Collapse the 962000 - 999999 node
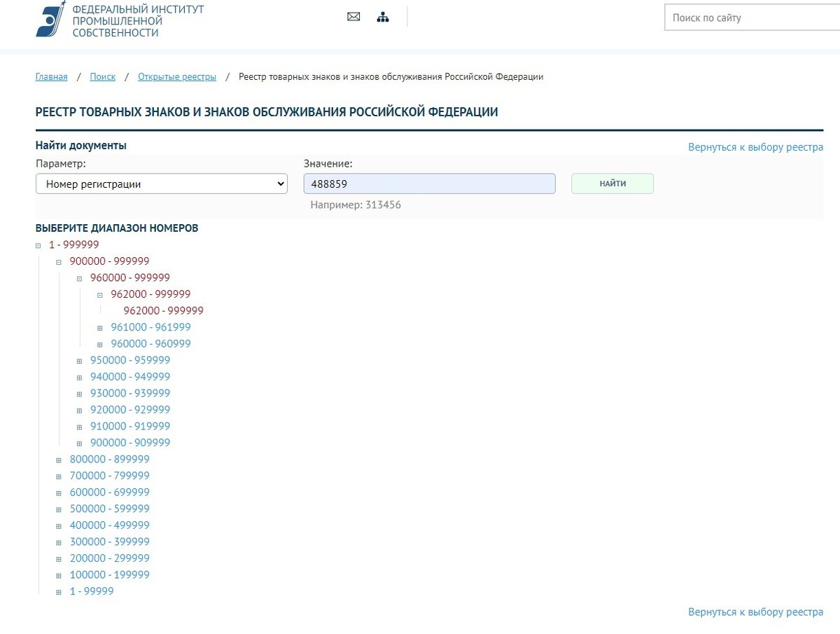 (x=99, y=294)
